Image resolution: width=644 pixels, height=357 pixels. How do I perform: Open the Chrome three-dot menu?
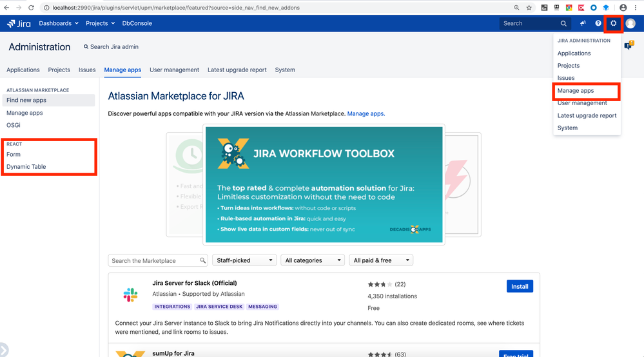tap(636, 7)
